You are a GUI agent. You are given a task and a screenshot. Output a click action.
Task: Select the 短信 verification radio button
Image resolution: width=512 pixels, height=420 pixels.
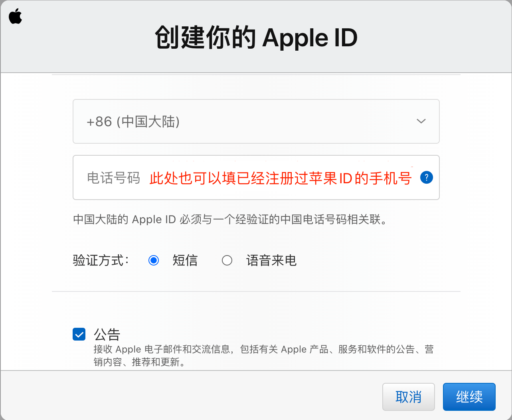pyautogui.click(x=154, y=260)
